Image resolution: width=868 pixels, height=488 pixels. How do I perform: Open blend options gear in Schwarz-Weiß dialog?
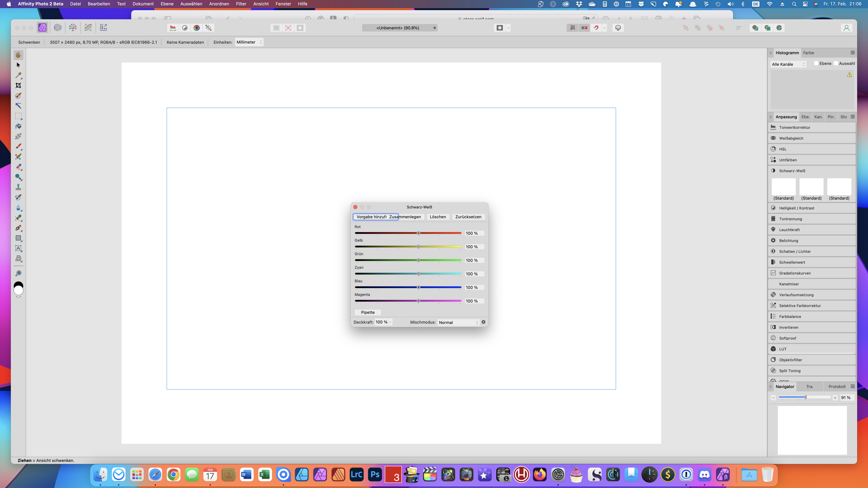tap(484, 322)
